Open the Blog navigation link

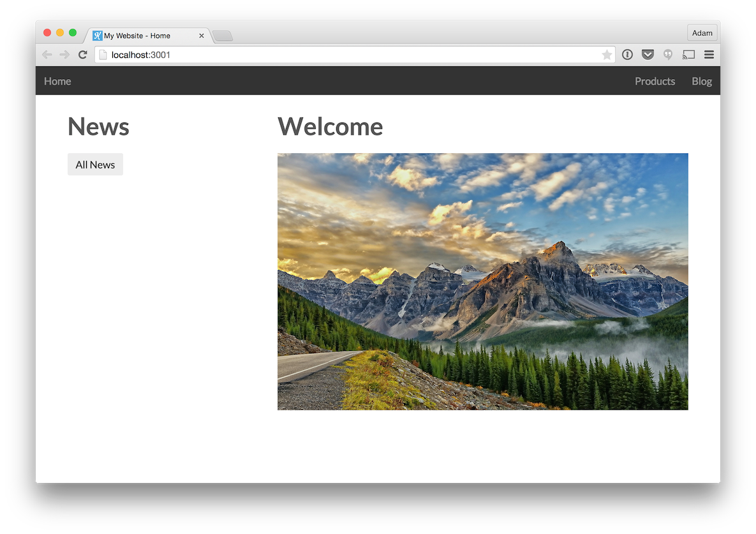coord(701,81)
